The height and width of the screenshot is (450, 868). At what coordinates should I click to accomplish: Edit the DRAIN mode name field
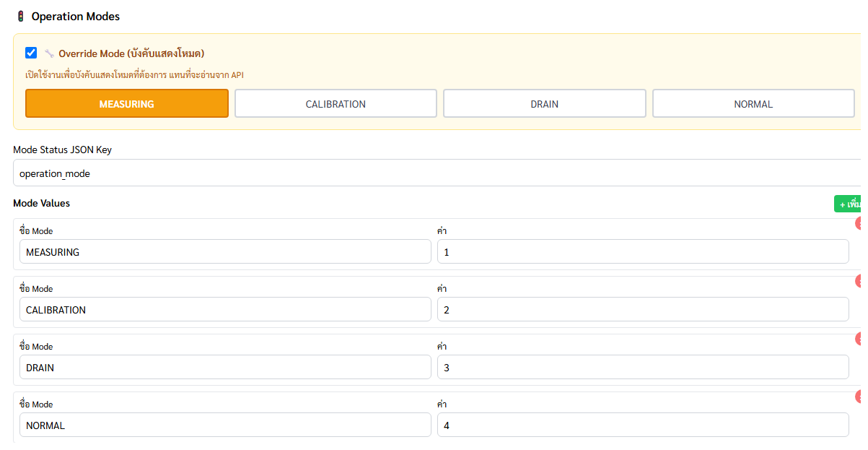click(225, 367)
